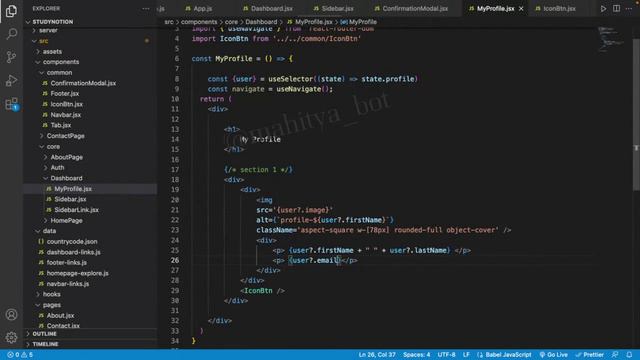Open the Search view in activity bar
The image size is (640, 360).
(x=11, y=34)
